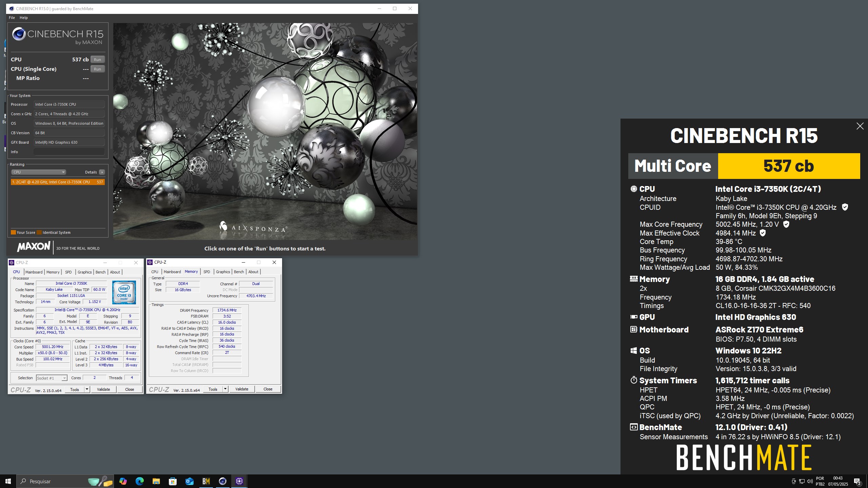Click Close button in left CPU-Z window
The height and width of the screenshot is (488, 868).
click(130, 389)
